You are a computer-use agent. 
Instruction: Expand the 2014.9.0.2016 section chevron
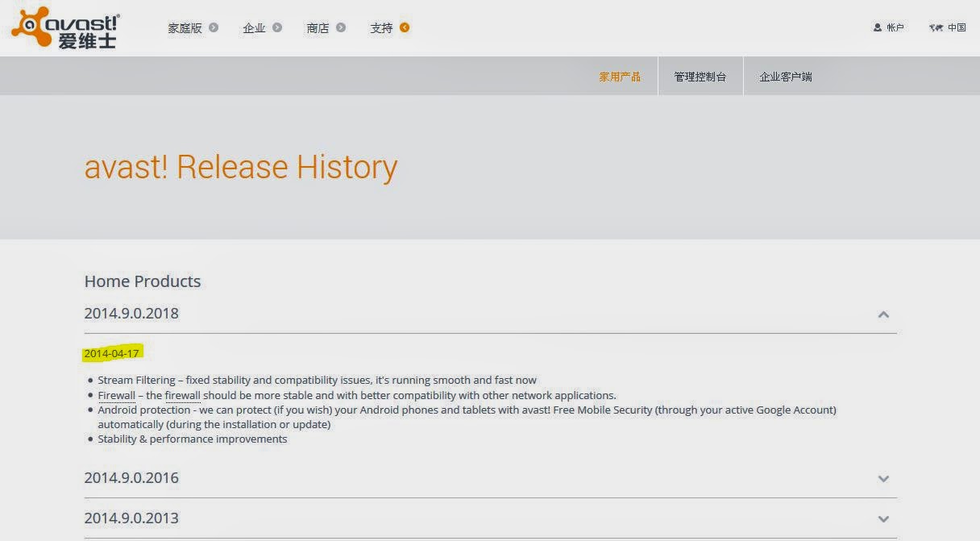(883, 478)
